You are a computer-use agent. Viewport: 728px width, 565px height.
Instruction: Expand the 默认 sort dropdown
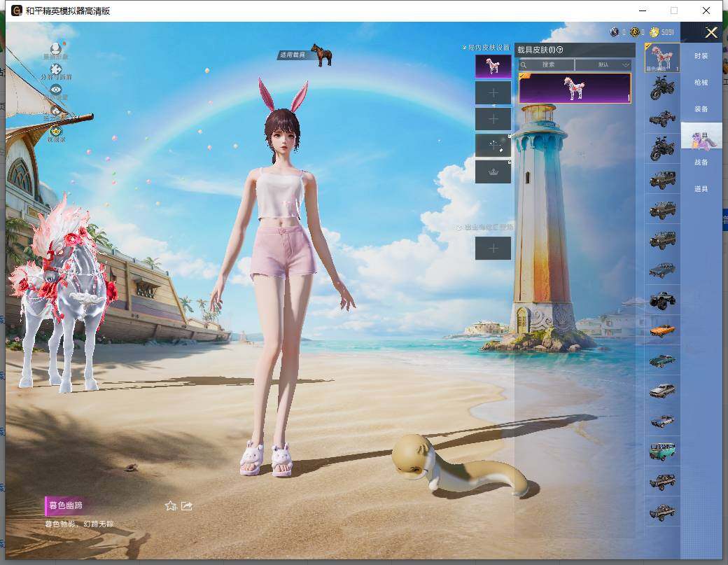click(603, 64)
